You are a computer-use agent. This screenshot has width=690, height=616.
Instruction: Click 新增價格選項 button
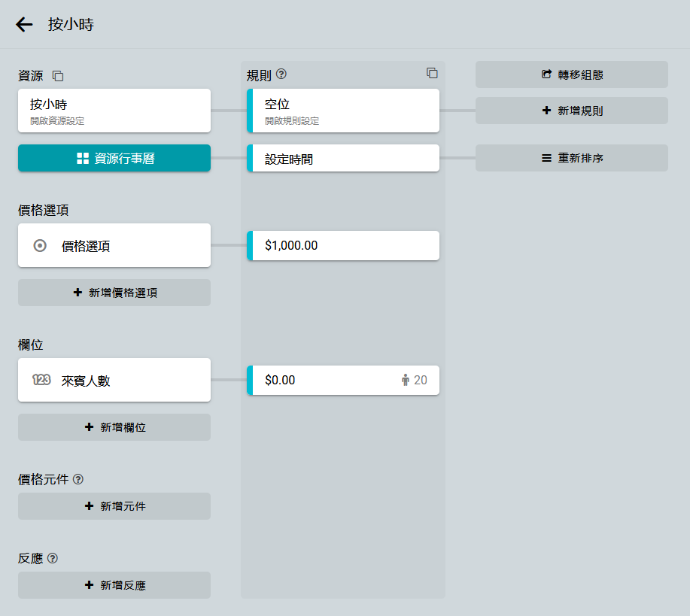coord(114,293)
